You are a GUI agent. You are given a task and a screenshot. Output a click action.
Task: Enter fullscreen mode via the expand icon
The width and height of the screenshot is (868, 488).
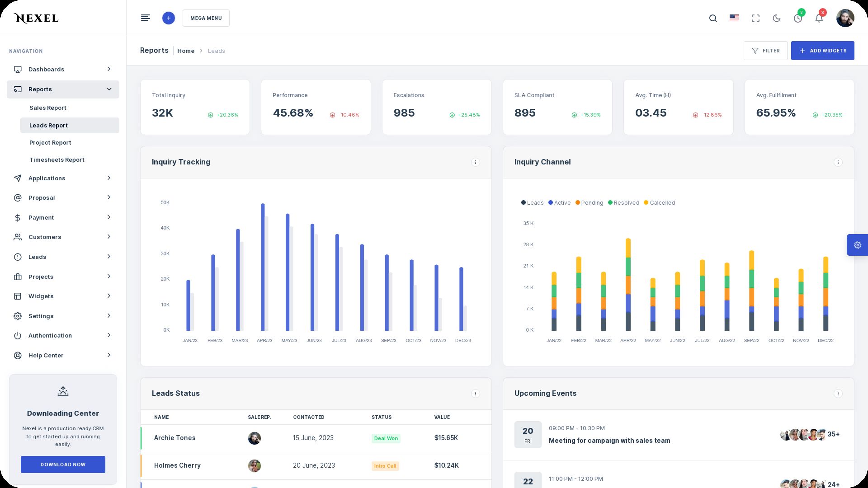(755, 19)
